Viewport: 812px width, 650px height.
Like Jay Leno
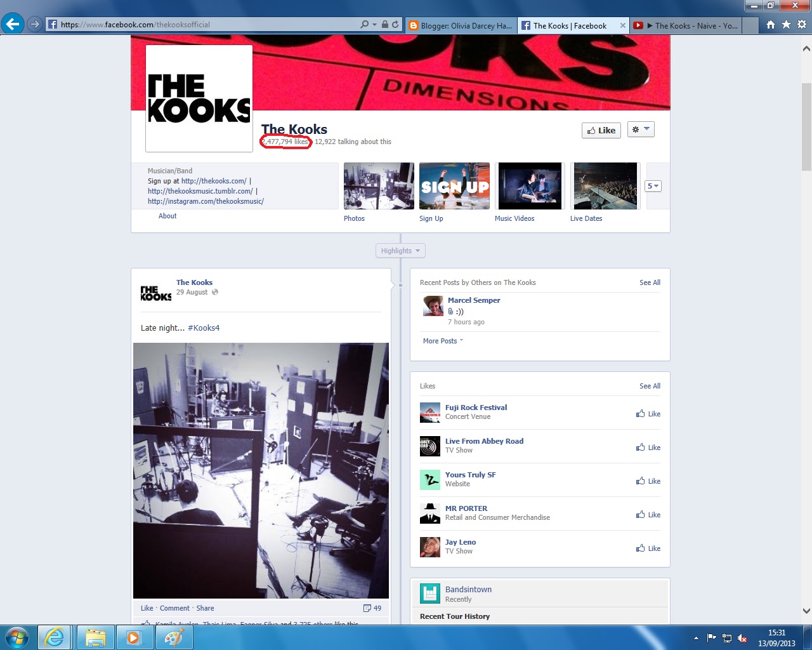click(648, 548)
